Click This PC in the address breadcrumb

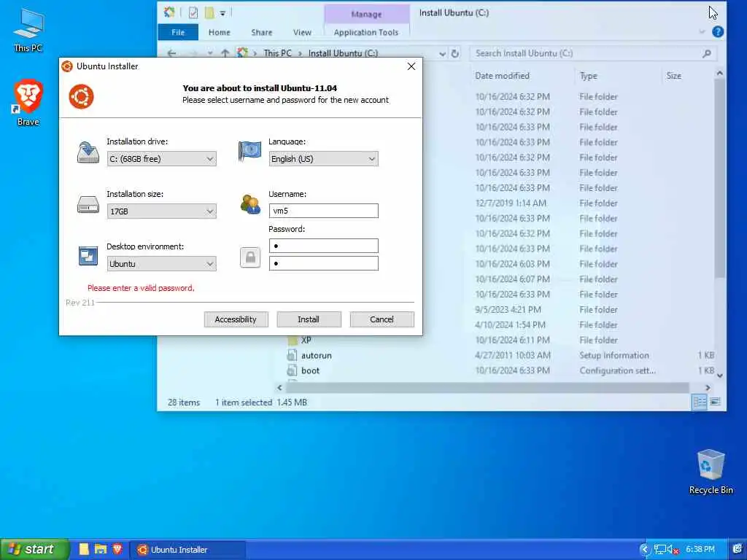pyautogui.click(x=277, y=53)
